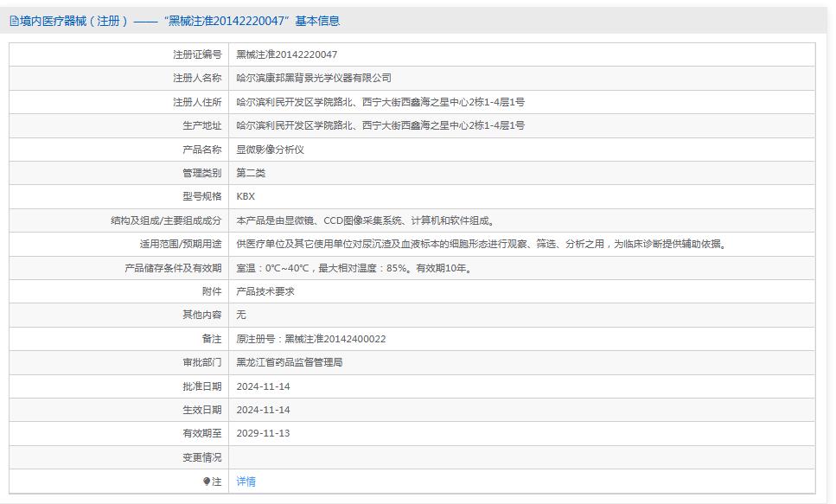
Task: Click the 注册人住所 address value
Action: point(380,102)
